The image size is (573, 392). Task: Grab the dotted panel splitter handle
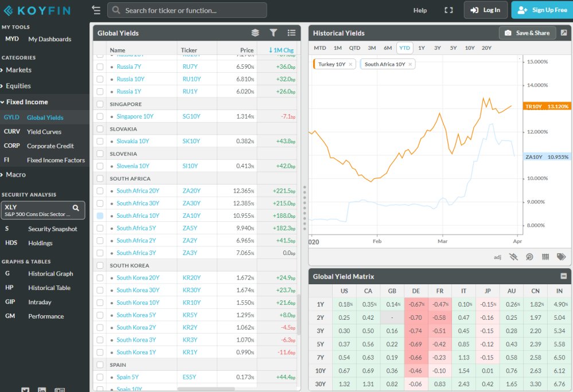coord(305,208)
